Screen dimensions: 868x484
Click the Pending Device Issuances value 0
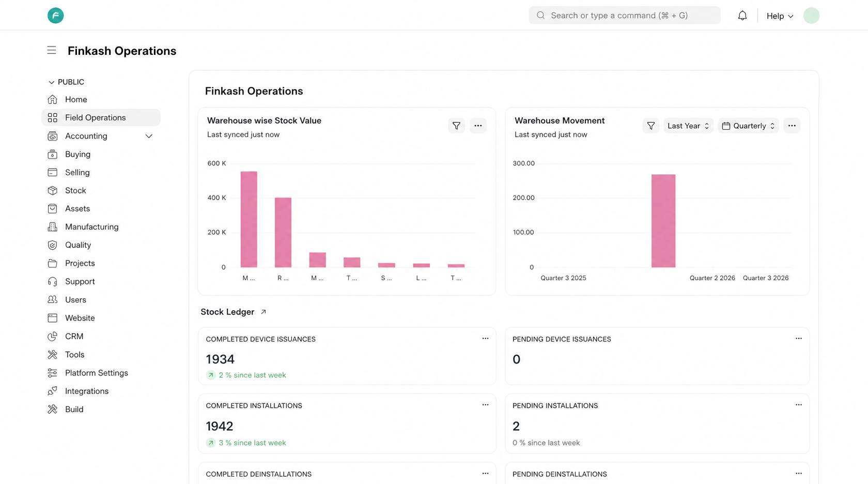pos(517,359)
